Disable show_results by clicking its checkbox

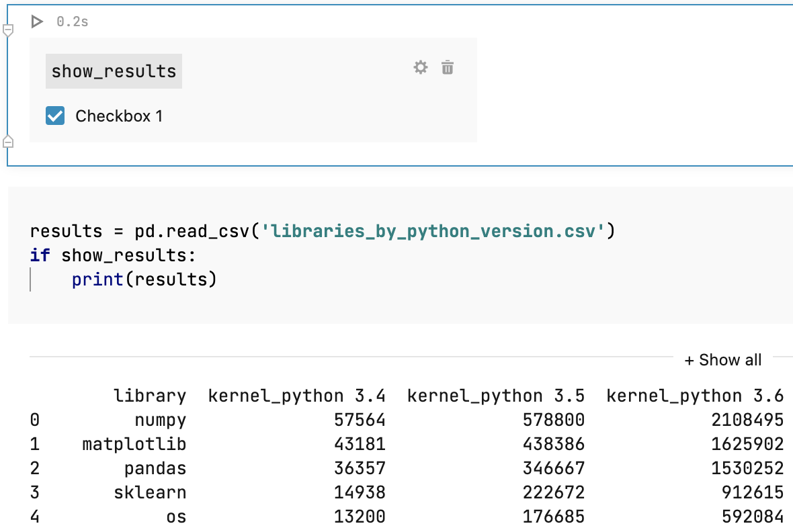pyautogui.click(x=54, y=116)
